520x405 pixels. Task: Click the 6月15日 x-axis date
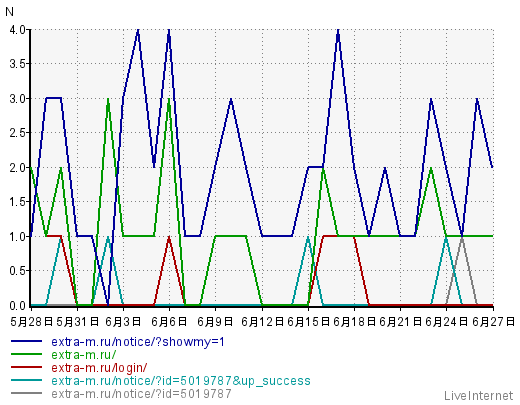click(x=308, y=322)
